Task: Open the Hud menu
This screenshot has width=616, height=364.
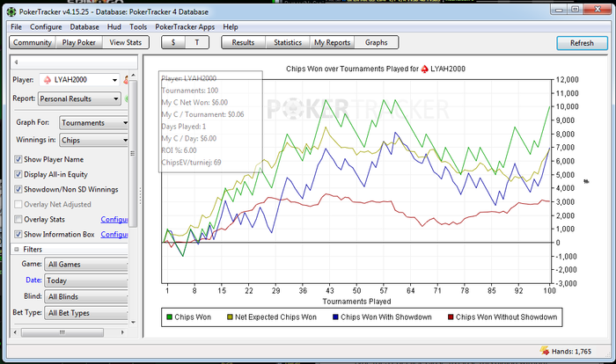Action: (x=114, y=27)
